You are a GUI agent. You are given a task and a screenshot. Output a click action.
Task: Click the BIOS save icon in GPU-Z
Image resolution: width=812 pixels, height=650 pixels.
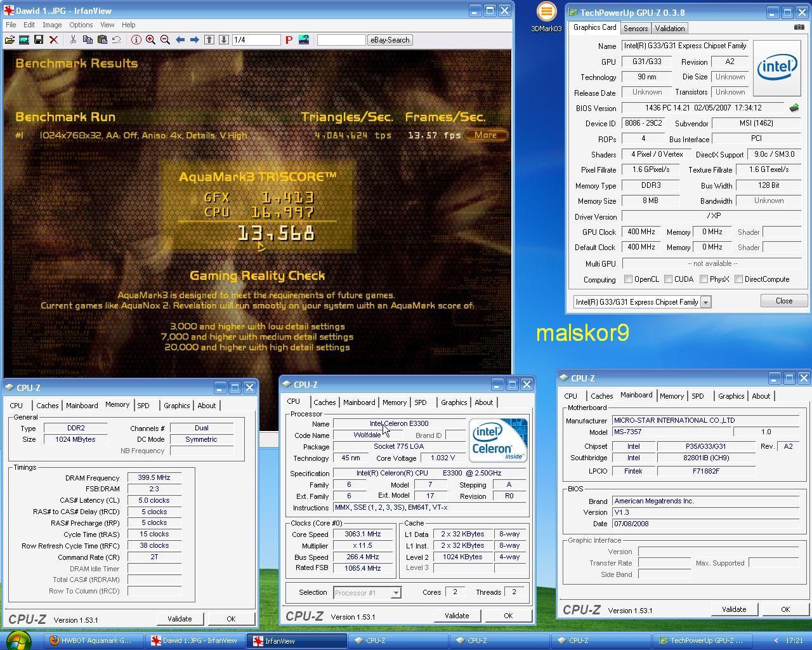tap(794, 108)
